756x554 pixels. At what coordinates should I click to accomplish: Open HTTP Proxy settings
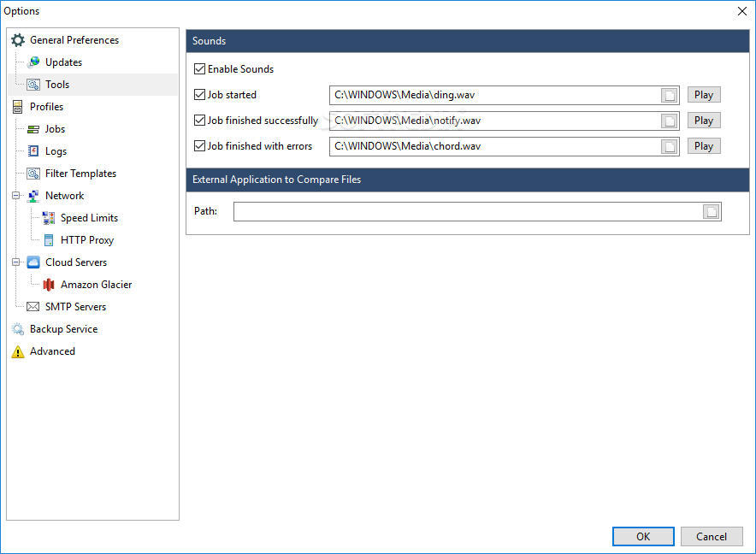(87, 239)
